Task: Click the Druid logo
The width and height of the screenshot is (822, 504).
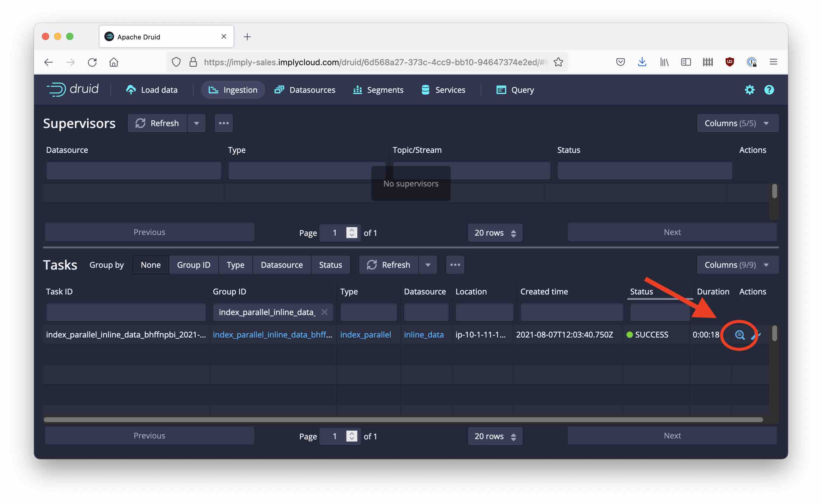Action: point(73,89)
